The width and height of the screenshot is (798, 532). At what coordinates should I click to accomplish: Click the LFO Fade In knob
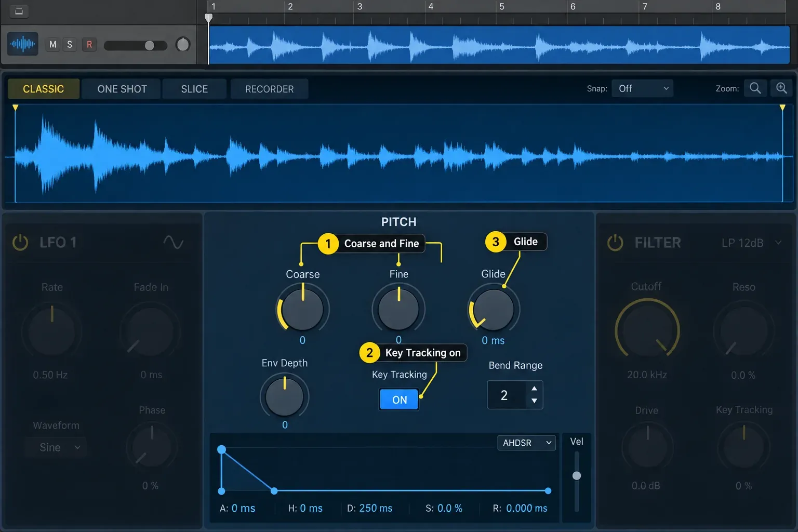point(151,330)
